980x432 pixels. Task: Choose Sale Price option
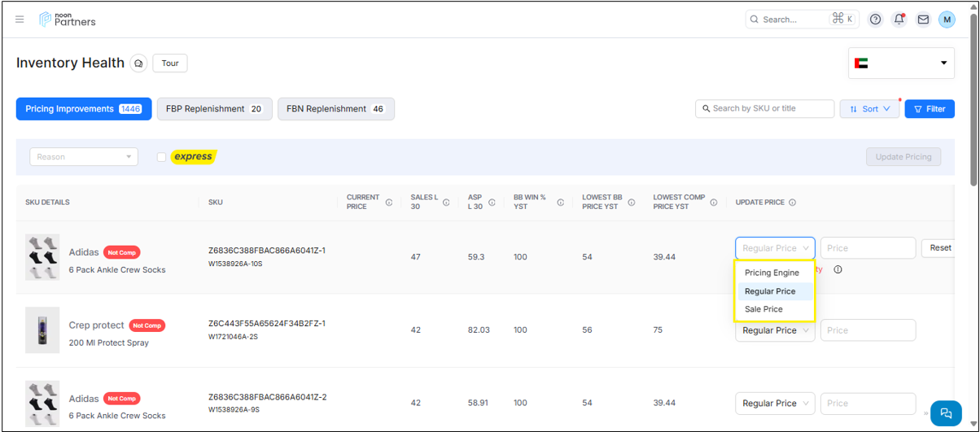click(x=763, y=309)
